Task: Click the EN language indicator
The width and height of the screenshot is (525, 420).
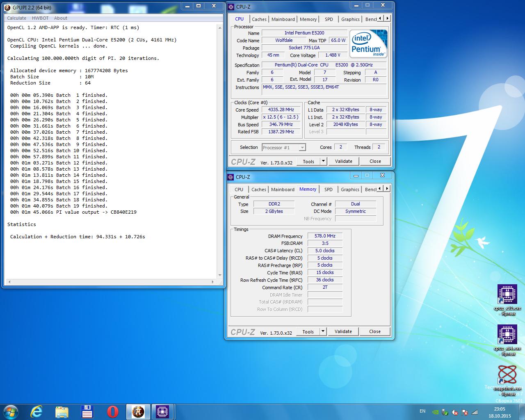Action: (422, 411)
